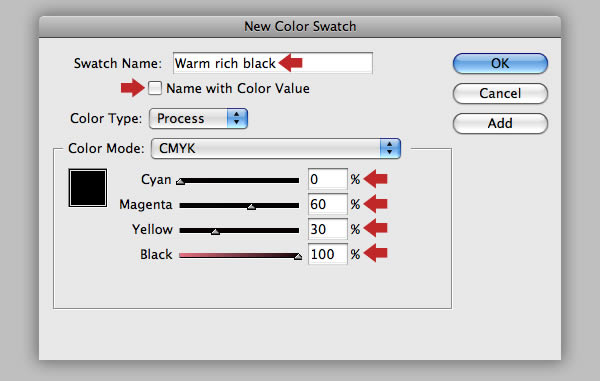Click the Yellow slider track

coord(239,230)
